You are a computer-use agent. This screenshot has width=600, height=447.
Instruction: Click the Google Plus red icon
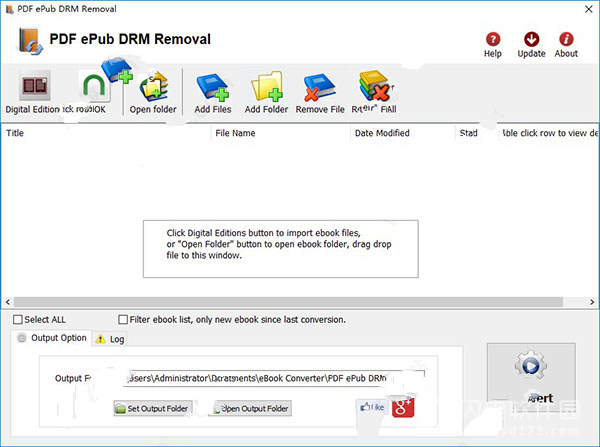[x=403, y=407]
